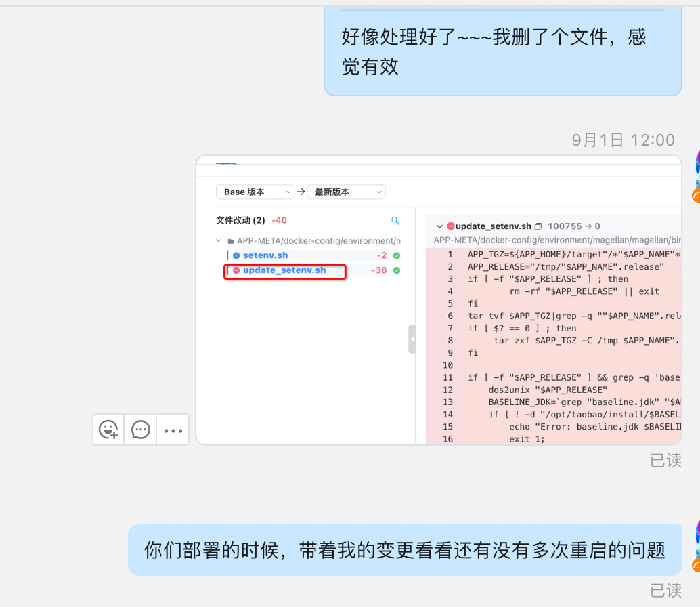
Task: Select setenv.sh in the file tree
Action: [265, 255]
